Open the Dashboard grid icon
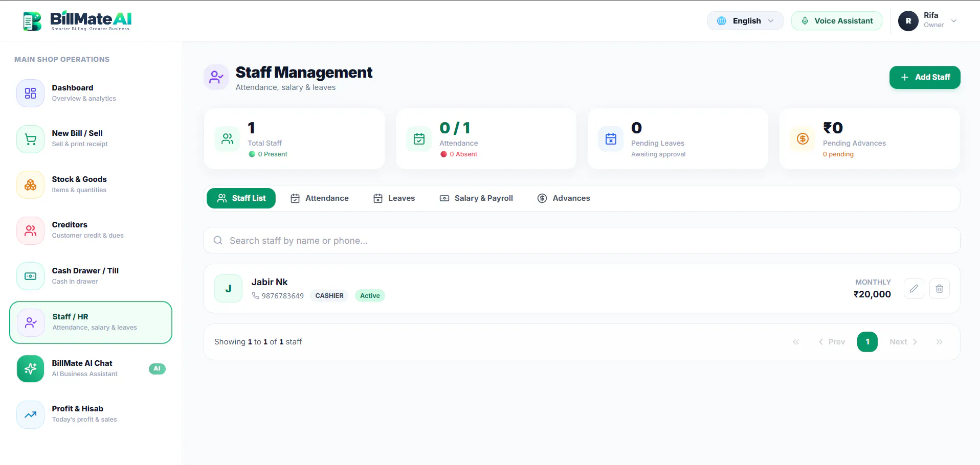980x465 pixels. 31,93
